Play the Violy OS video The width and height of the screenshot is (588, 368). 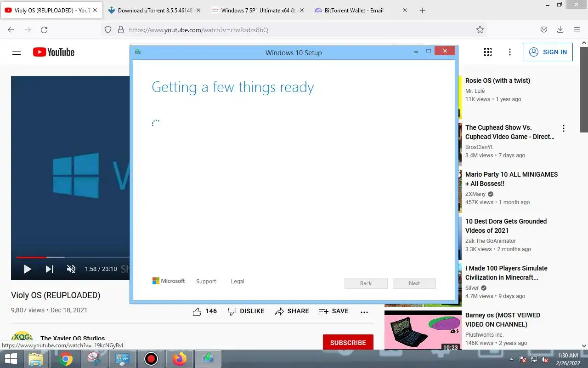pyautogui.click(x=28, y=269)
